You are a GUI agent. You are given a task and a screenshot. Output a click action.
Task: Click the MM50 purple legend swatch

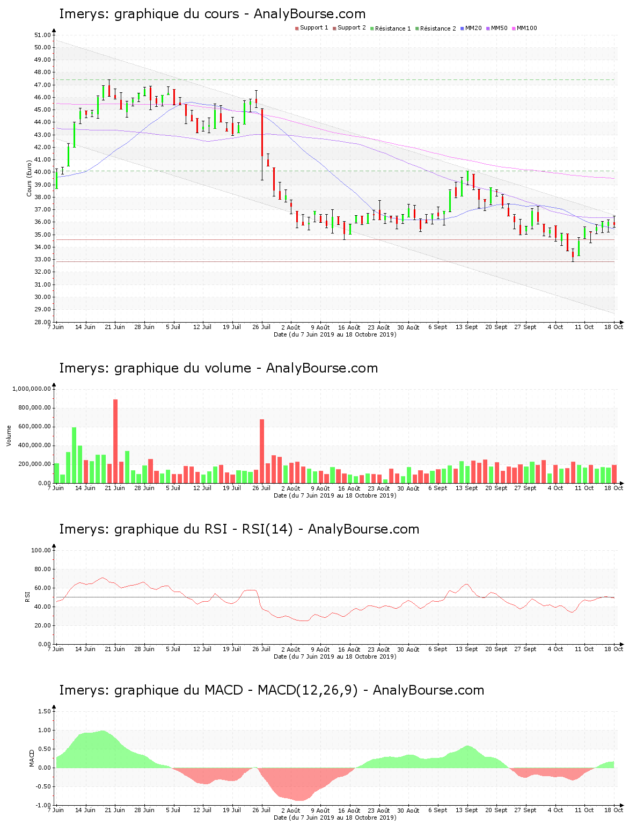point(488,28)
